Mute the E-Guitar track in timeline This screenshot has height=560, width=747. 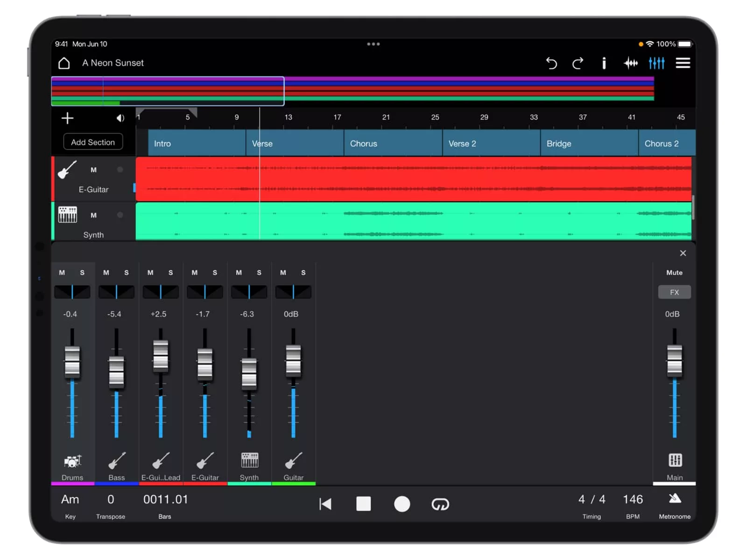94,170
